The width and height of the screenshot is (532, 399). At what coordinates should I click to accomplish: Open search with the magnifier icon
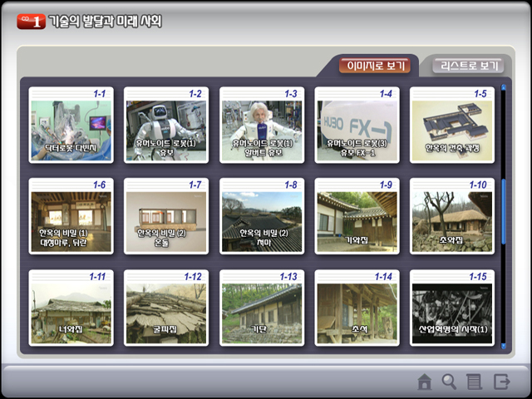(x=450, y=382)
